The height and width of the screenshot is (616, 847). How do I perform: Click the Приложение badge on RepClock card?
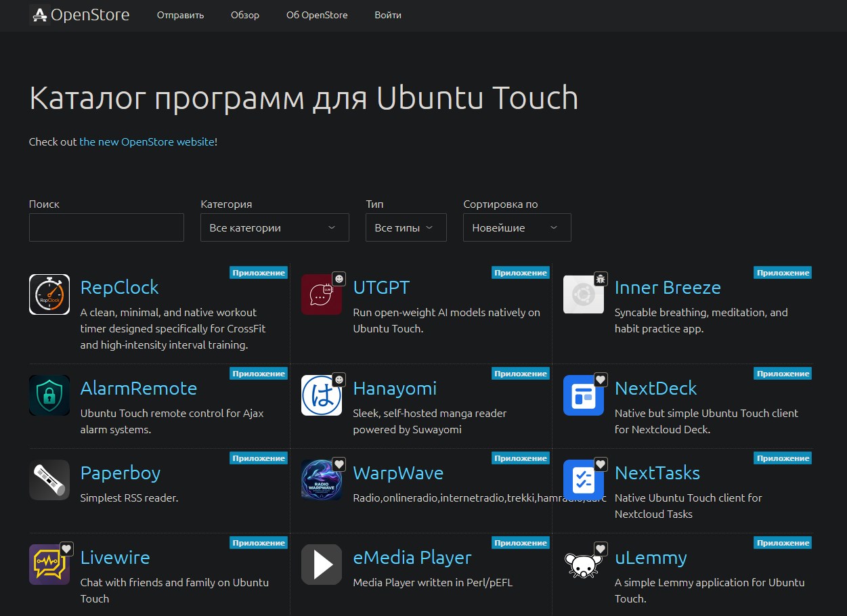tap(259, 273)
